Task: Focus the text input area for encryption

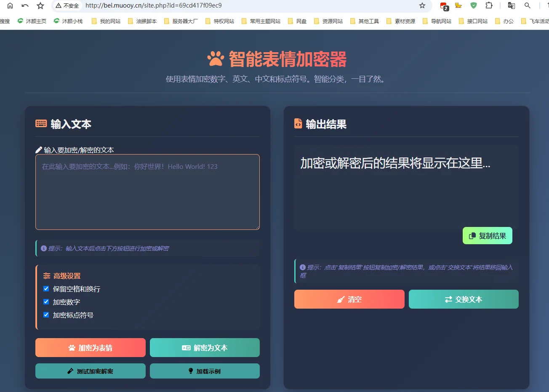Action: (147, 192)
